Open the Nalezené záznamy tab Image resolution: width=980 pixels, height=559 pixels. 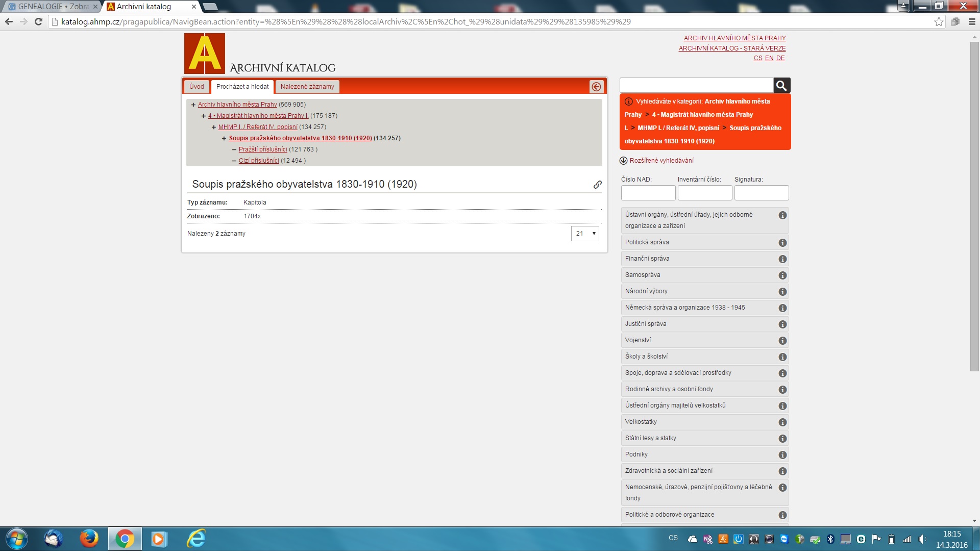tap(307, 87)
